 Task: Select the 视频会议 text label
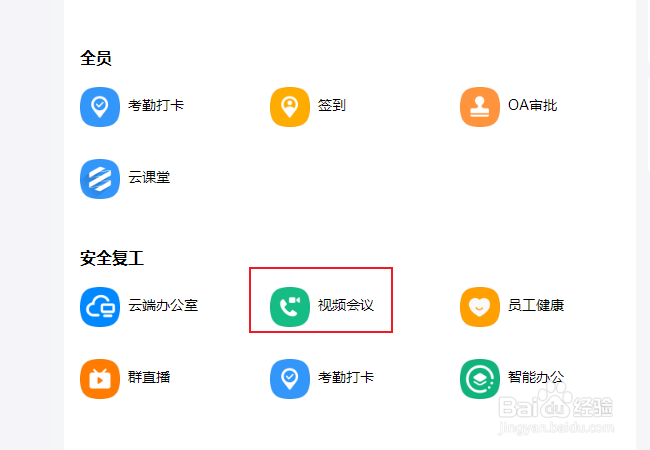tap(346, 305)
